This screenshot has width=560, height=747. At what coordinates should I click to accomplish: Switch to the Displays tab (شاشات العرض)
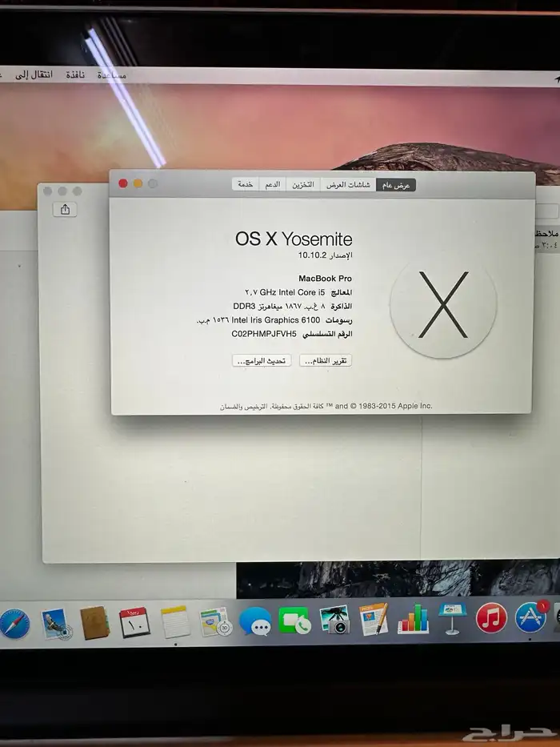tap(348, 184)
